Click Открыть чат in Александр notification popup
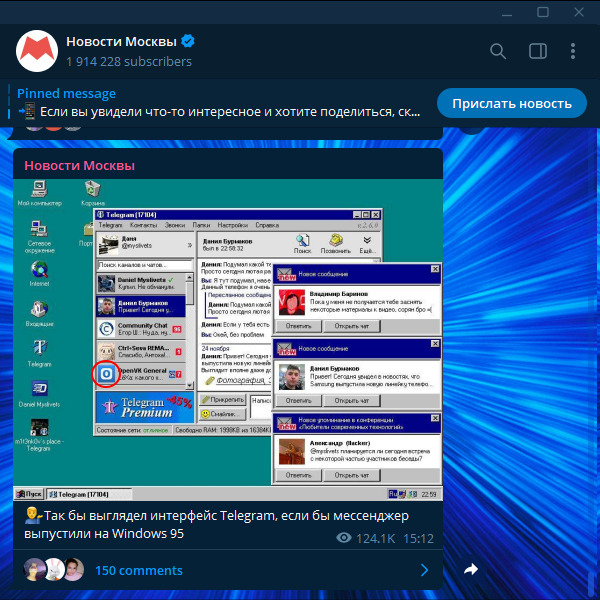Screen dimensions: 600x600 pos(352,475)
